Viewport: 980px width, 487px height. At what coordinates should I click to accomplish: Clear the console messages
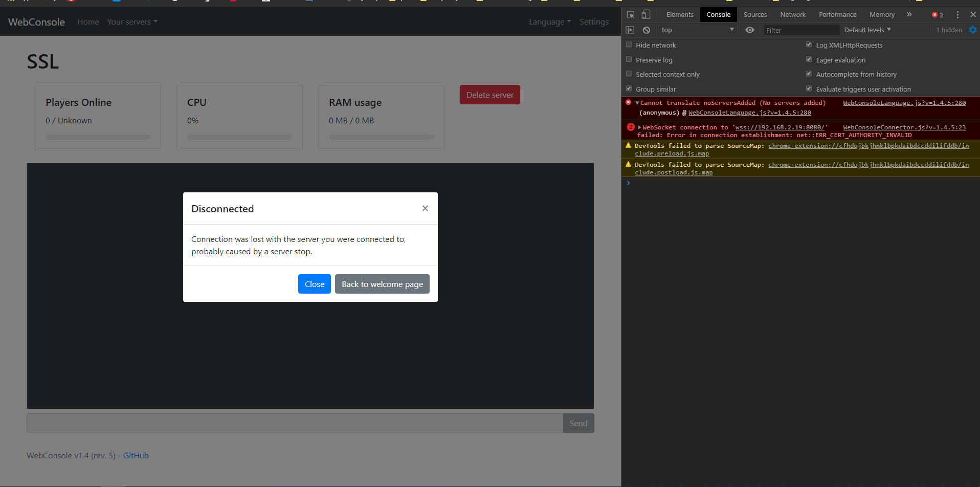pyautogui.click(x=646, y=30)
